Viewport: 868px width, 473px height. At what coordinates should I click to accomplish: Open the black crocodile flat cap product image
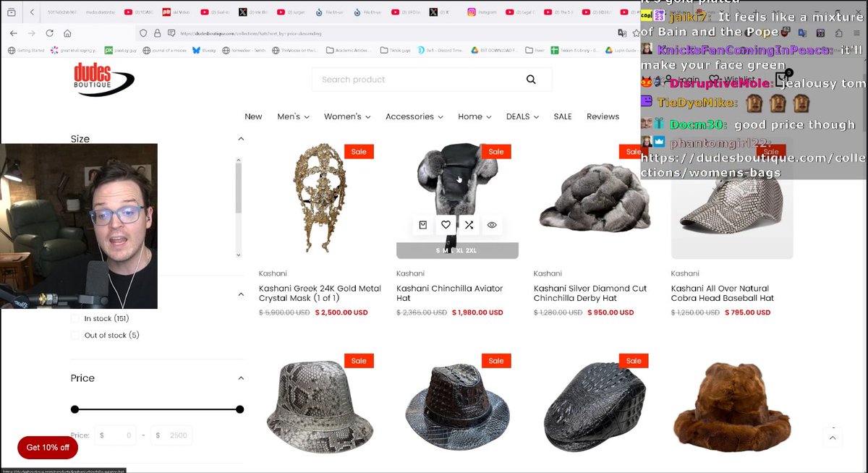click(x=595, y=407)
